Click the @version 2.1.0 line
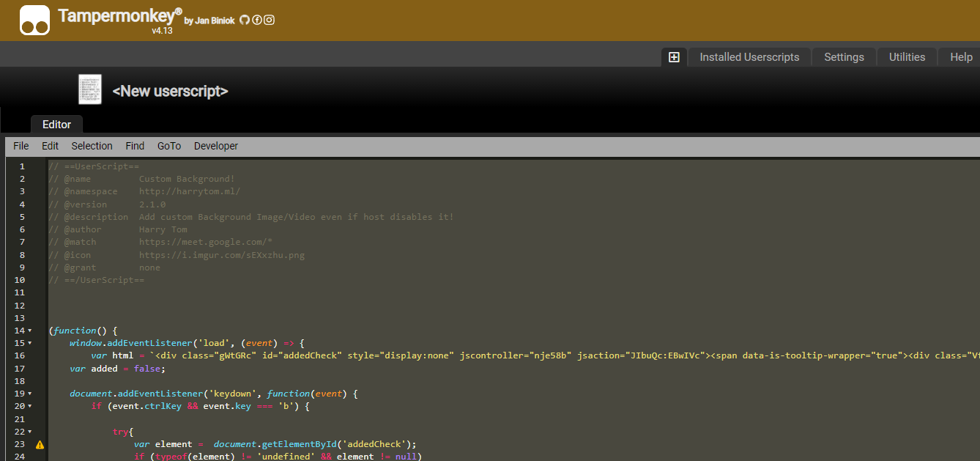Viewport: 980px width, 461px height. 107,204
